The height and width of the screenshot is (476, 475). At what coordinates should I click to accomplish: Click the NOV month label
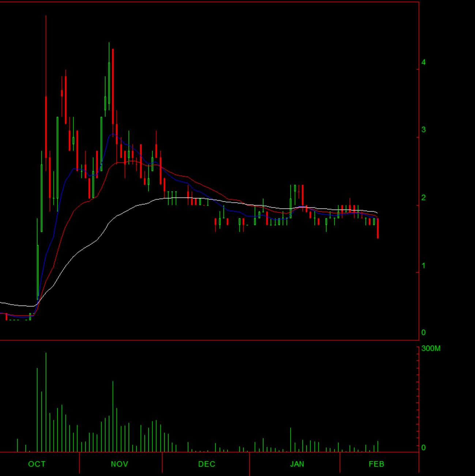pyautogui.click(x=120, y=464)
